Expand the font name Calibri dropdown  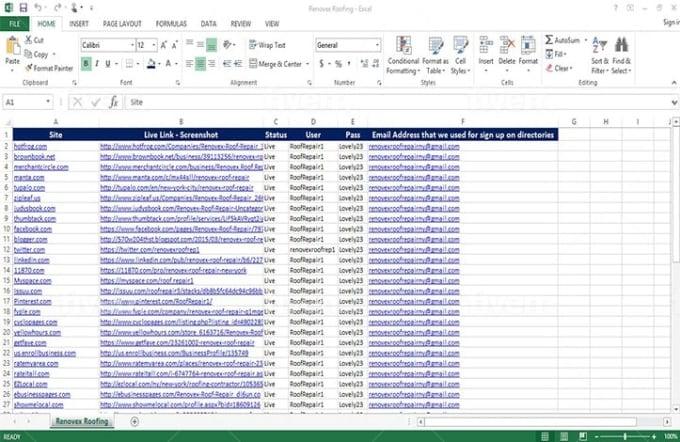click(132, 45)
